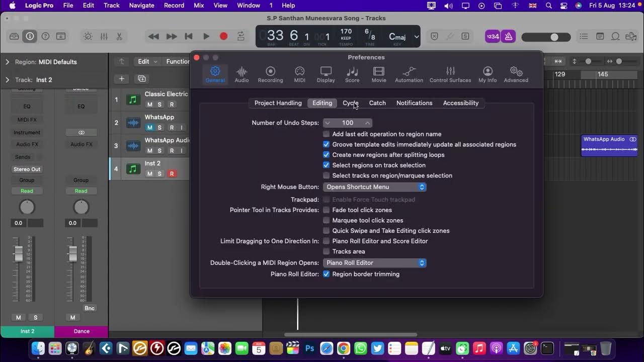The height and width of the screenshot is (362, 644).
Task: Toggle the Count-in 1234 button
Action: (493, 36)
